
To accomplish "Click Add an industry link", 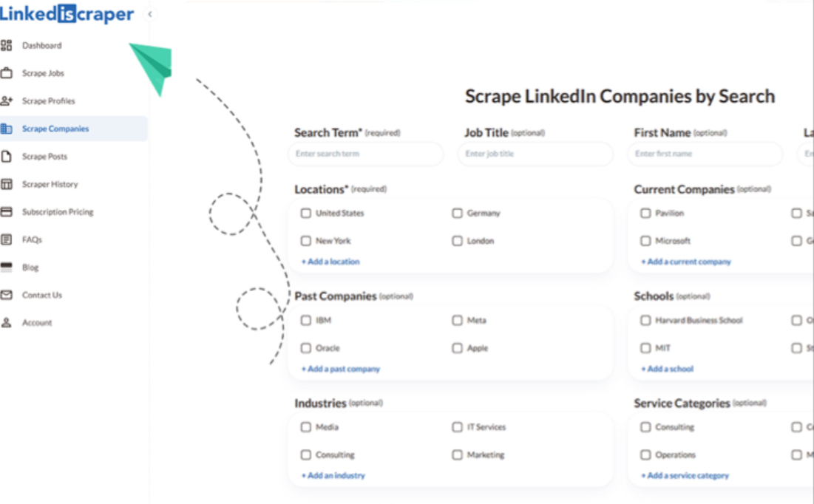I will point(333,476).
